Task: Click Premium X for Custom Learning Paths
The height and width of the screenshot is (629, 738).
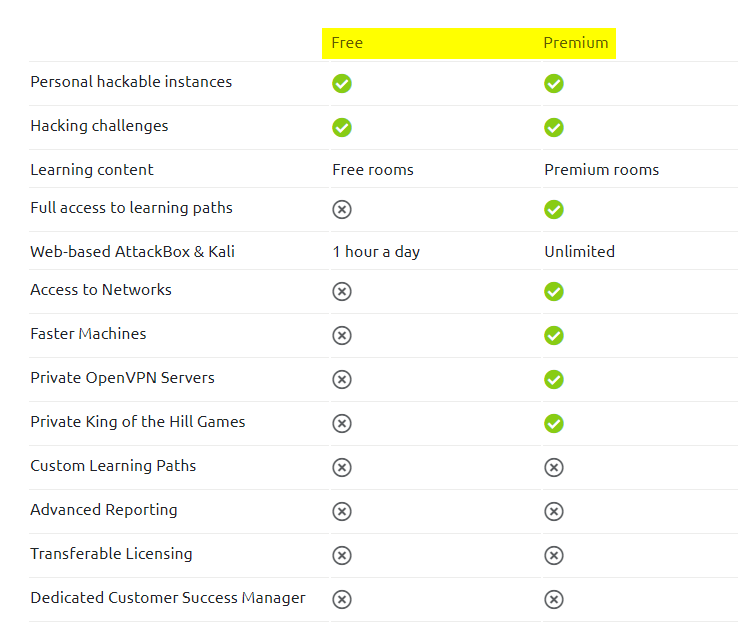Action: [x=554, y=467]
